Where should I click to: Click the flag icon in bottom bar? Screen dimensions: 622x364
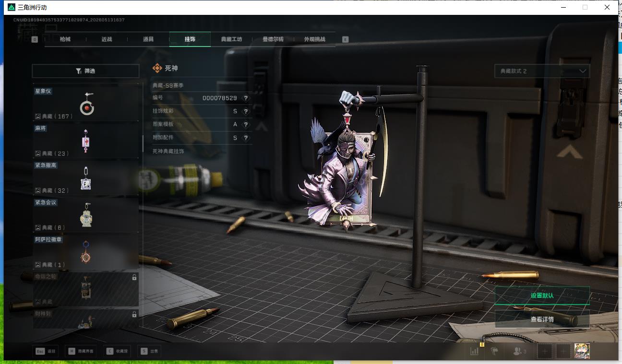click(x=494, y=351)
